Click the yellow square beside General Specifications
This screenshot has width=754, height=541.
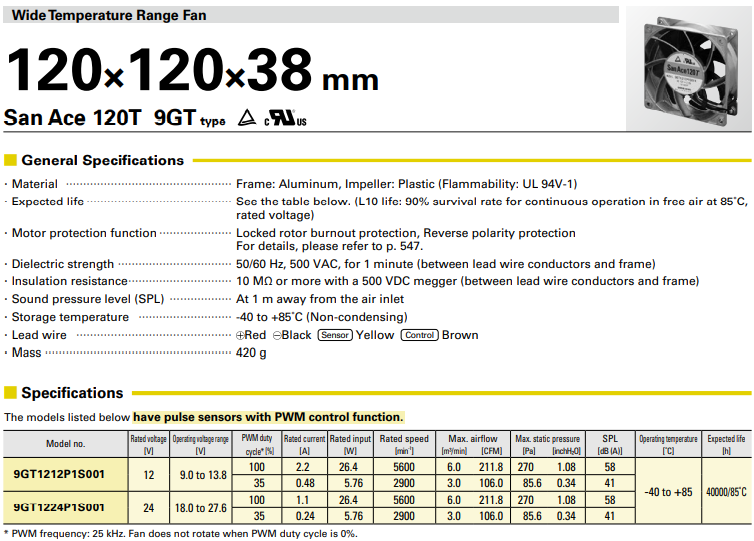click(x=10, y=160)
